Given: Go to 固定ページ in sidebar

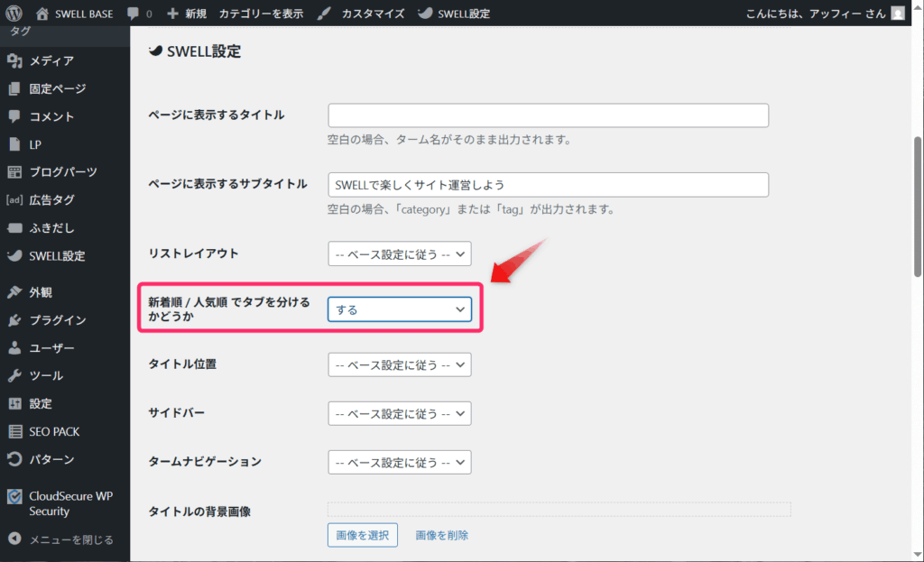Looking at the screenshot, I should pyautogui.click(x=58, y=88).
